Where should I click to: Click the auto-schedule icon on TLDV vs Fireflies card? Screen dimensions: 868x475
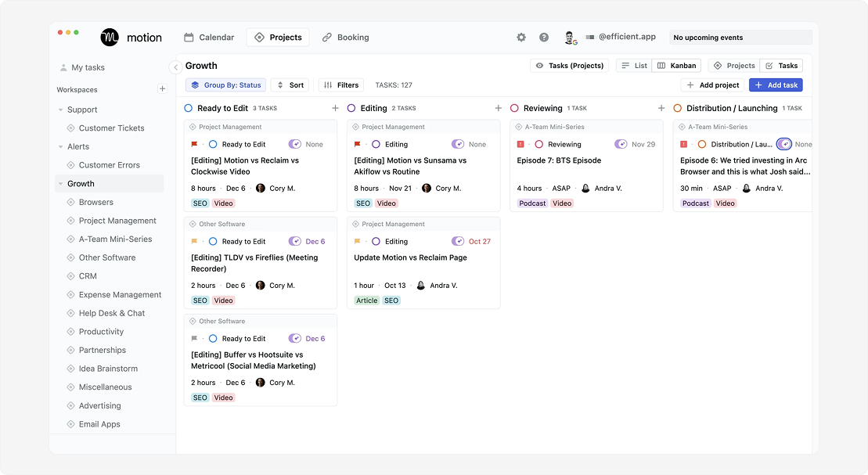click(x=295, y=241)
